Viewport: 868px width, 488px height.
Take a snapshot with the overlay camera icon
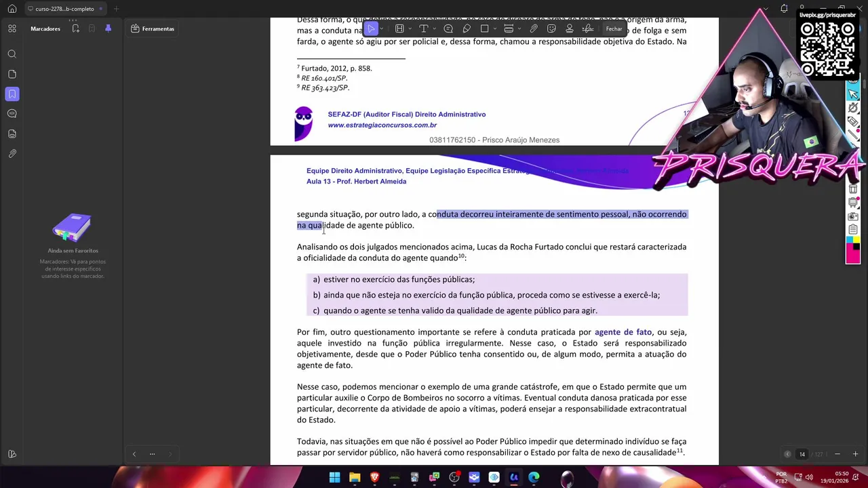[853, 216]
